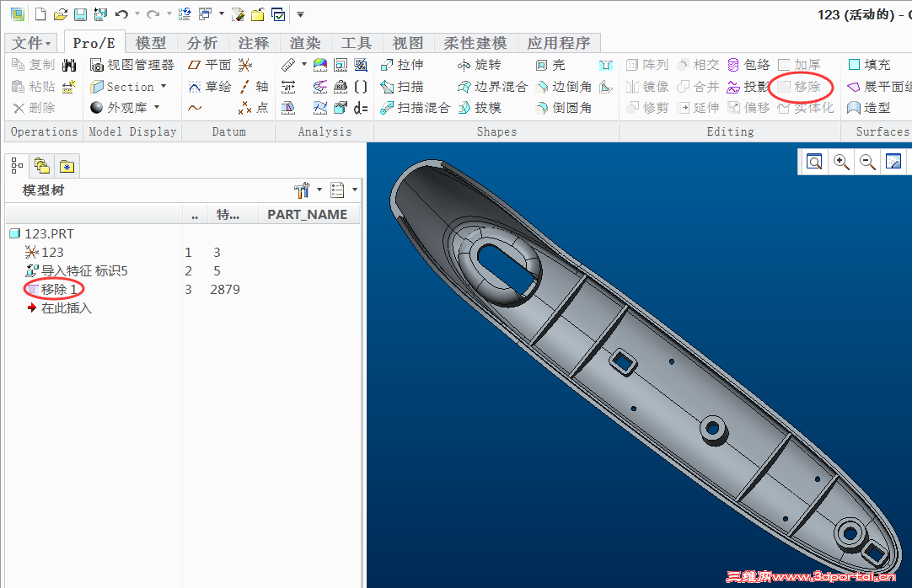The image size is (912, 588).
Task: Switch to the 渲染 ribbon tab
Action: coord(305,43)
